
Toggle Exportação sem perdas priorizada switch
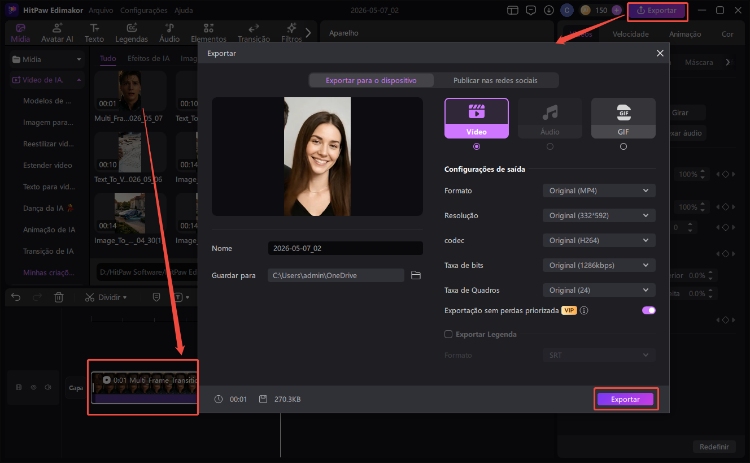point(649,310)
